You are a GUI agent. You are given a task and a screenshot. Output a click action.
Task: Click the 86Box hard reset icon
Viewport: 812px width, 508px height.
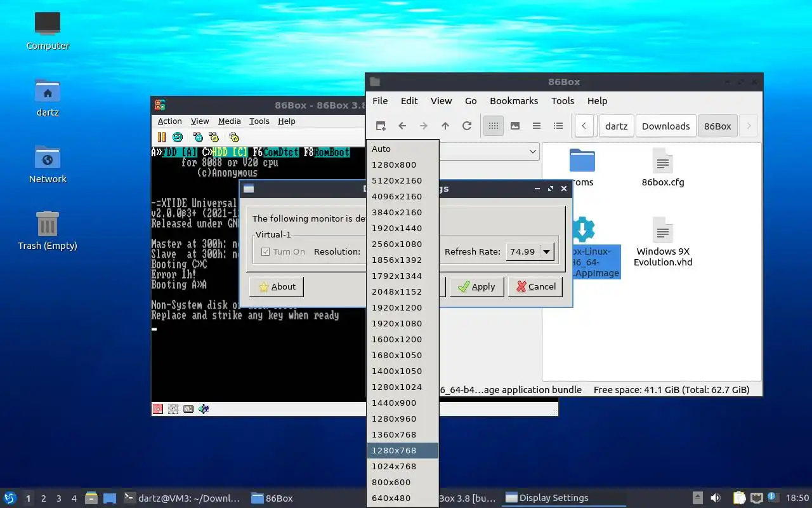click(x=178, y=137)
